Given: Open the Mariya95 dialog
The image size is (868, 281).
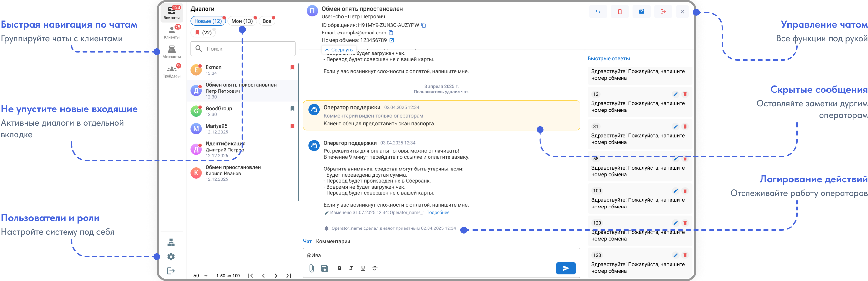Looking at the screenshot, I should point(243,129).
